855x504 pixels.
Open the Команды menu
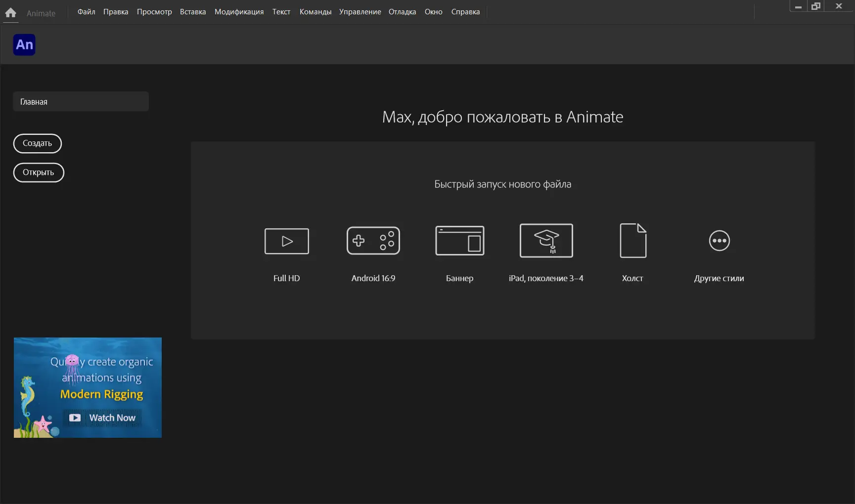[x=315, y=12]
